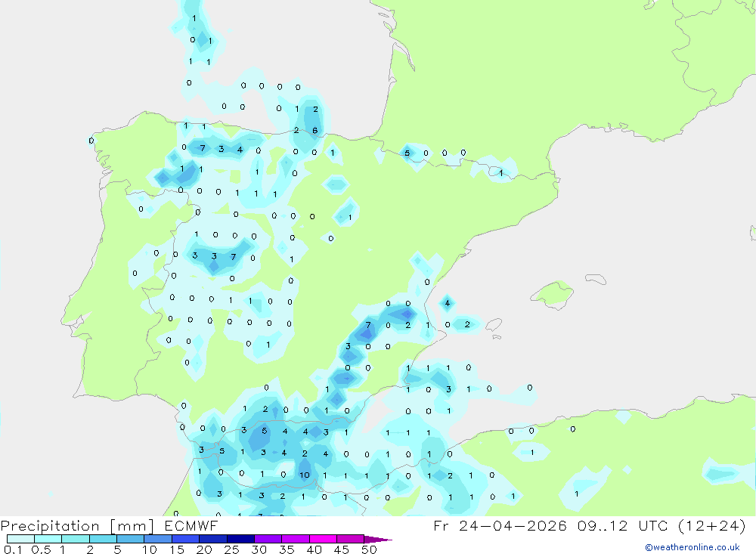The height and width of the screenshot is (554, 756).
Task: Click the 20–25 mm dark blue legend swatch
Action: click(213, 539)
